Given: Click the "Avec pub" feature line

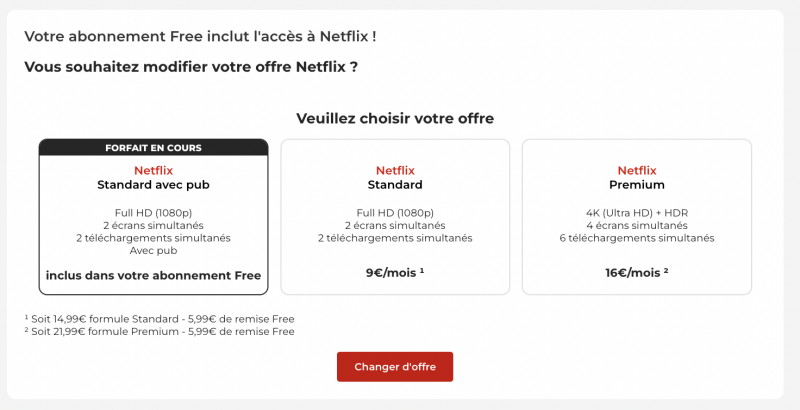Looking at the screenshot, I should coord(153,250).
